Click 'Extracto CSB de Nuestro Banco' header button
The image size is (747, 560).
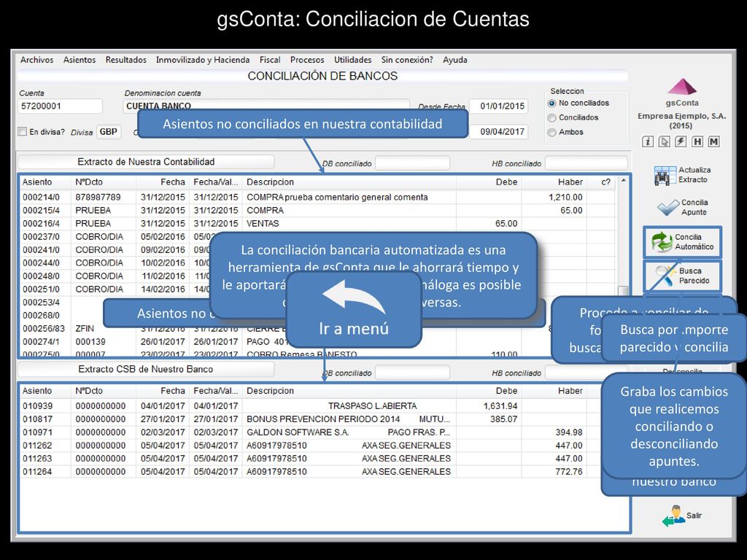pyautogui.click(x=146, y=369)
